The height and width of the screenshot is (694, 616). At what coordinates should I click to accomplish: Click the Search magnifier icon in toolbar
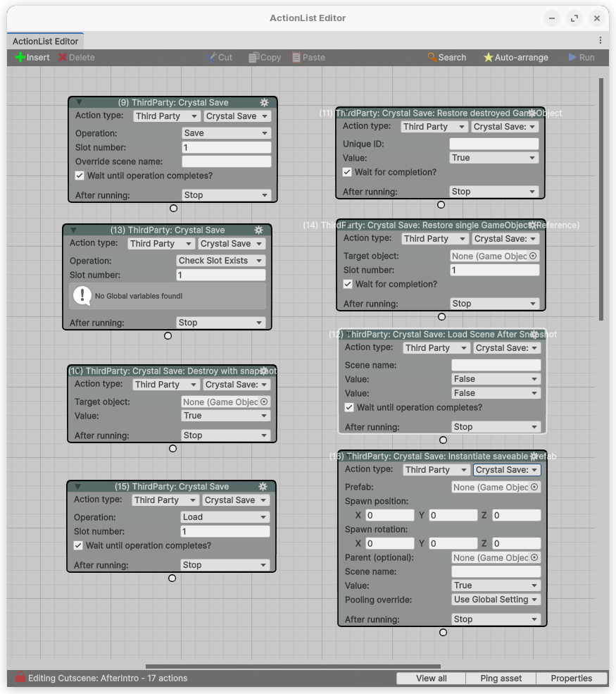pos(432,58)
